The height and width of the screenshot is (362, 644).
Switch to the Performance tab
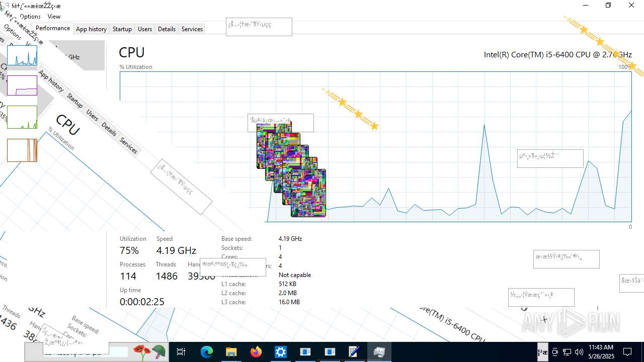tap(53, 28)
